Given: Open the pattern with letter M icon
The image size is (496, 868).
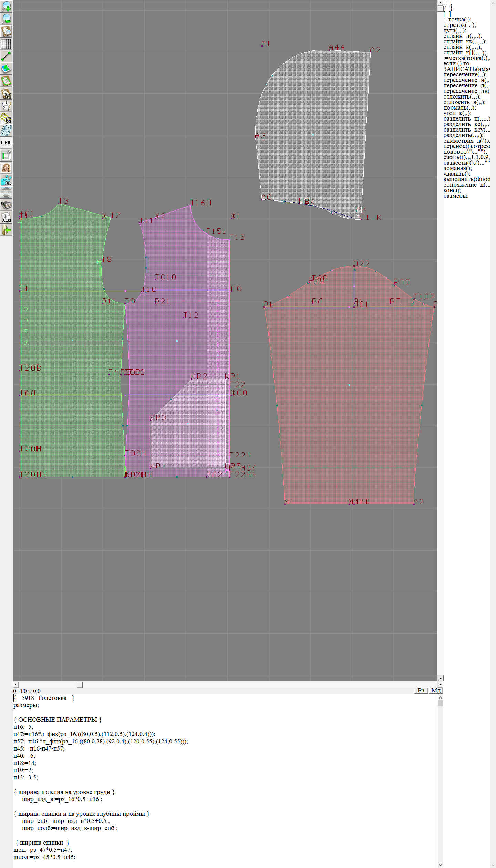Looking at the screenshot, I should [x=6, y=93].
